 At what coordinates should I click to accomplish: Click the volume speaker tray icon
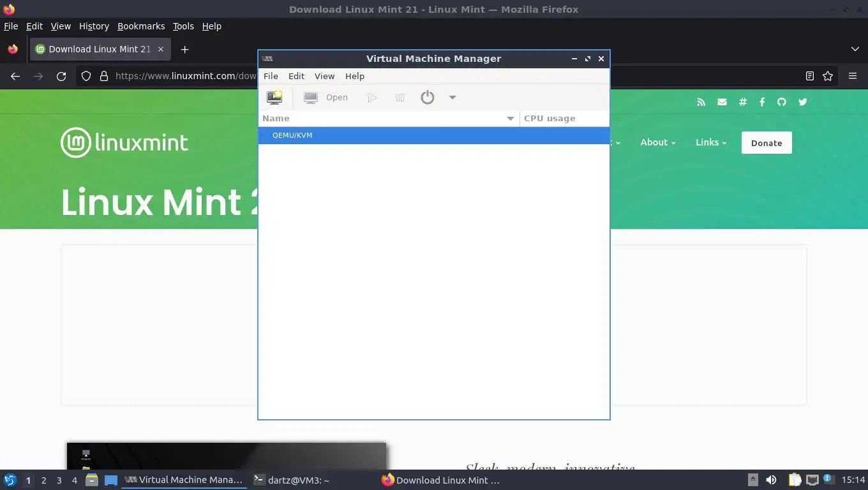click(x=772, y=480)
